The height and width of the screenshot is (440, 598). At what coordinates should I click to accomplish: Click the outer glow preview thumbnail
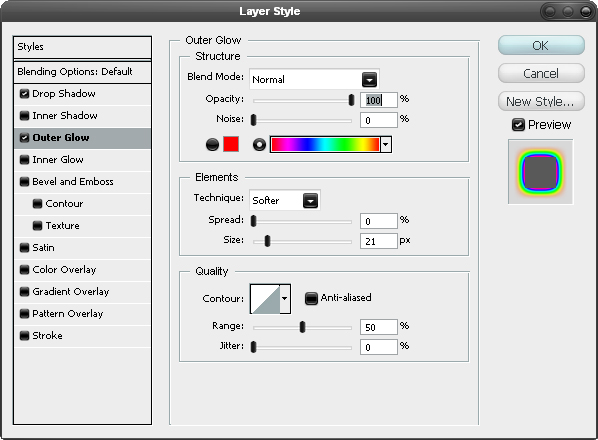pyautogui.click(x=540, y=172)
